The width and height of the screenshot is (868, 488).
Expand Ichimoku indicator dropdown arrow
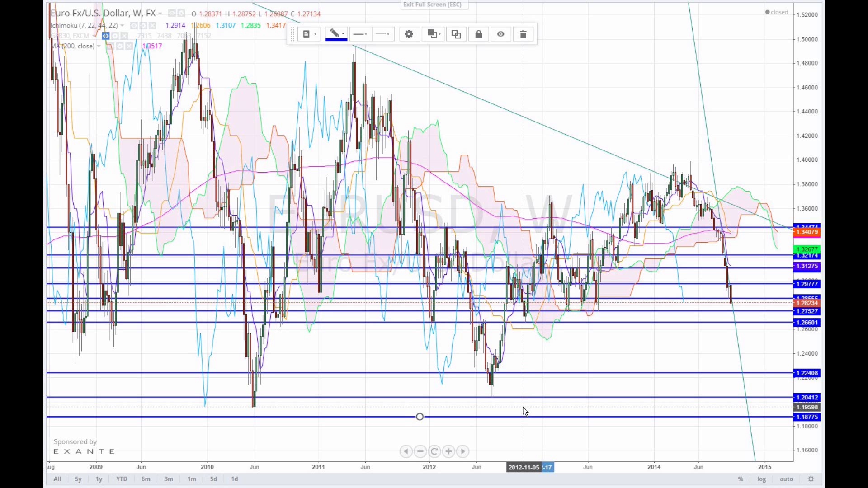pos(122,26)
